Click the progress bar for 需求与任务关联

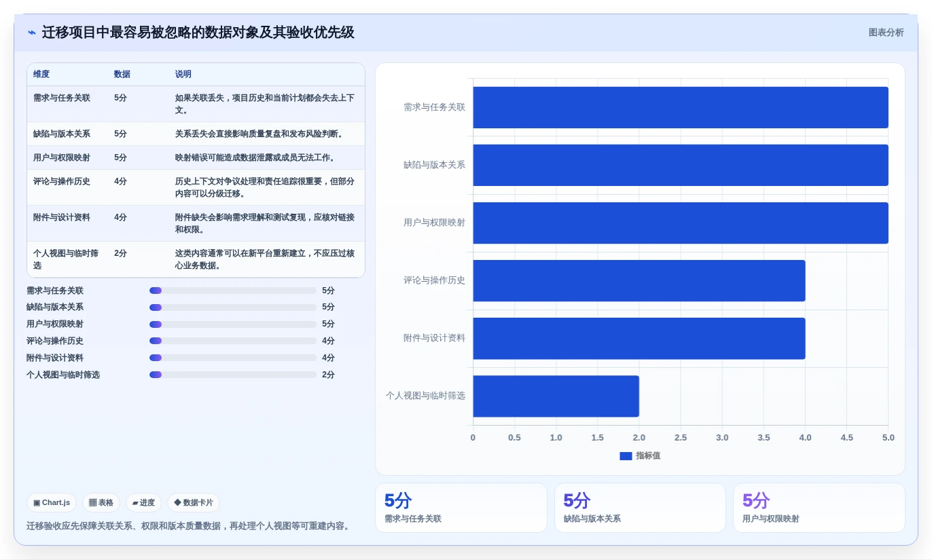[233, 291]
